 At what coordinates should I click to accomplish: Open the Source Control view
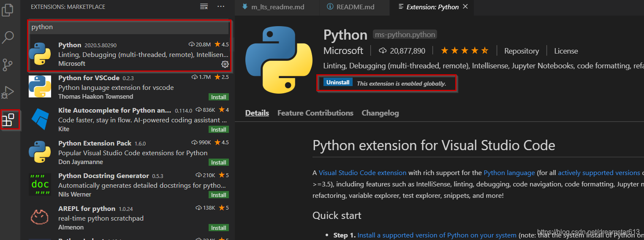(8, 65)
